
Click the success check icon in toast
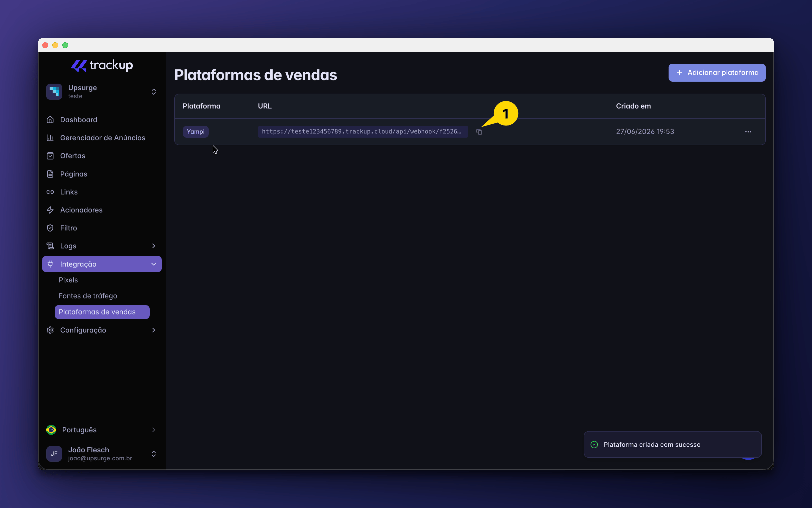[x=594, y=444]
